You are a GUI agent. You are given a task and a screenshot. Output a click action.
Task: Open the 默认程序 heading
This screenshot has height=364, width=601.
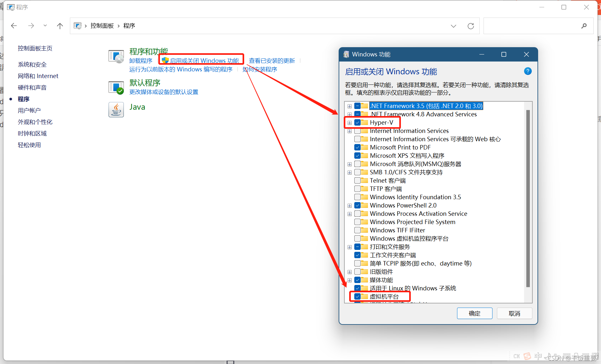pyautogui.click(x=145, y=83)
